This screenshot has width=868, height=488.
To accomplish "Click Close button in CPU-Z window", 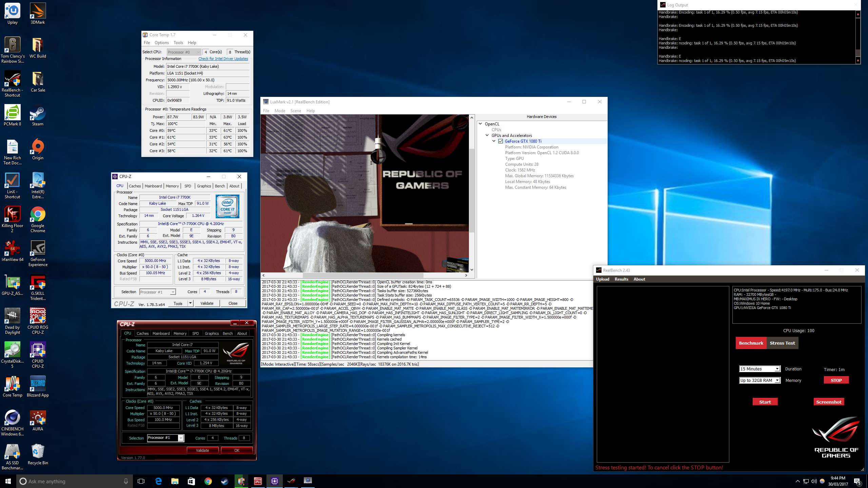I will point(233,303).
